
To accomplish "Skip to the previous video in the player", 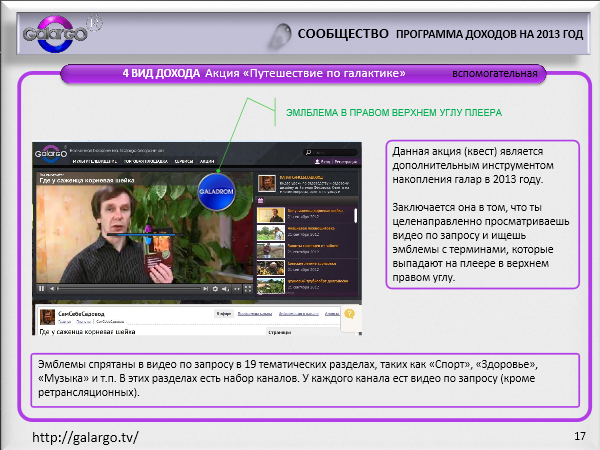I will [x=52, y=289].
